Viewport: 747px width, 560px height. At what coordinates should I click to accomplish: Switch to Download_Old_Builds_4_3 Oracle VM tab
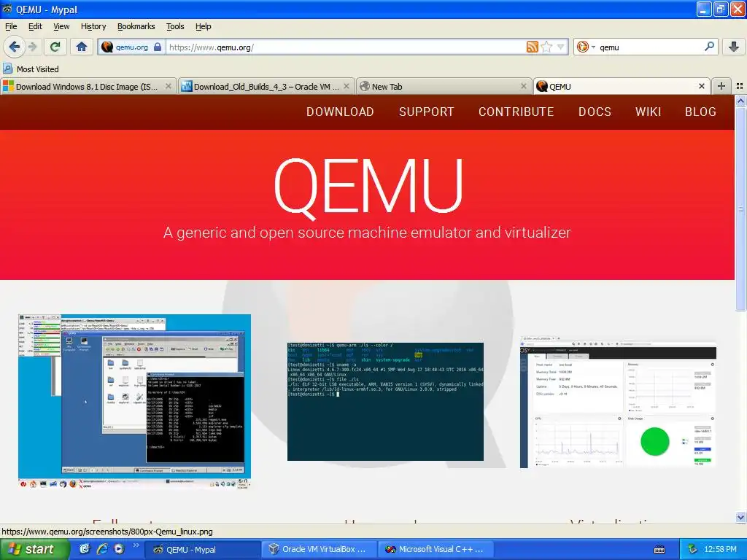pyautogui.click(x=266, y=87)
